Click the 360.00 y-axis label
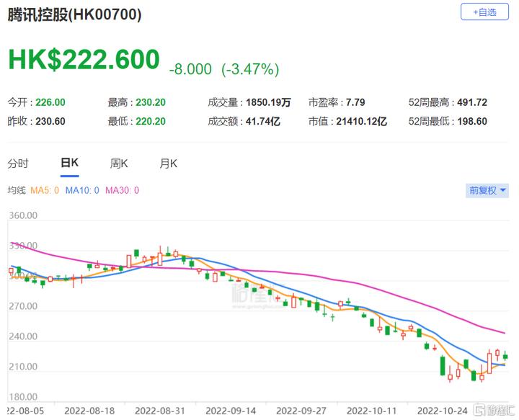 (x=23, y=215)
